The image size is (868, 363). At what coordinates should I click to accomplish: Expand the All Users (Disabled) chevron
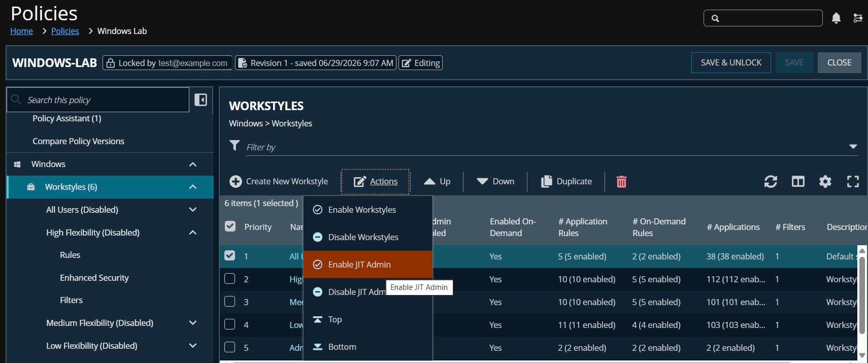pyautogui.click(x=193, y=210)
